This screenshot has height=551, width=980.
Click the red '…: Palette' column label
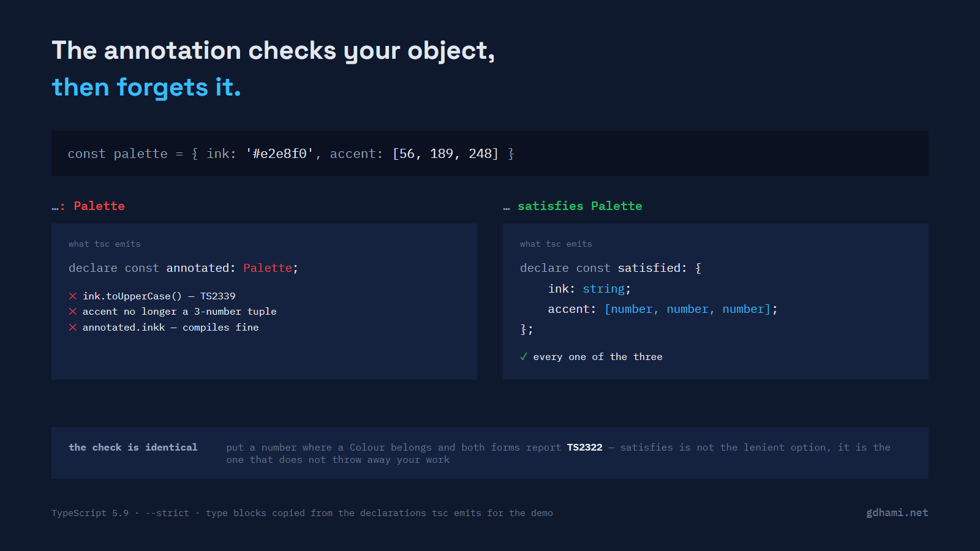click(x=88, y=206)
